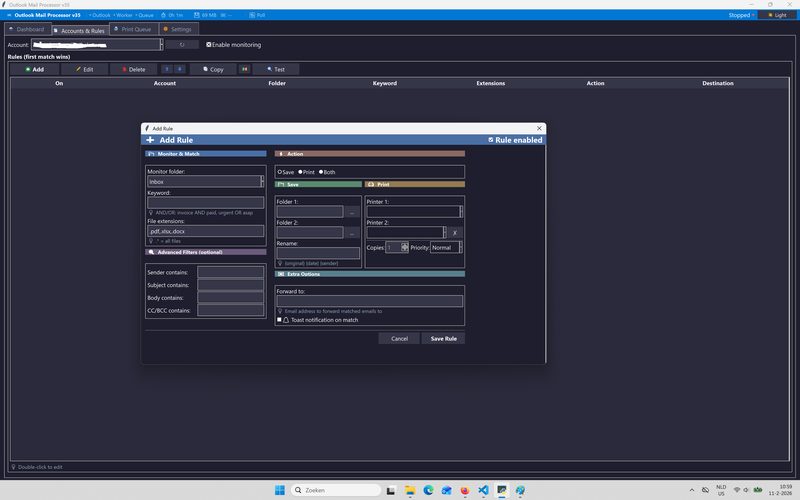The width and height of the screenshot is (800, 500).
Task: Click the Copies spinner arrows
Action: pyautogui.click(x=405, y=247)
